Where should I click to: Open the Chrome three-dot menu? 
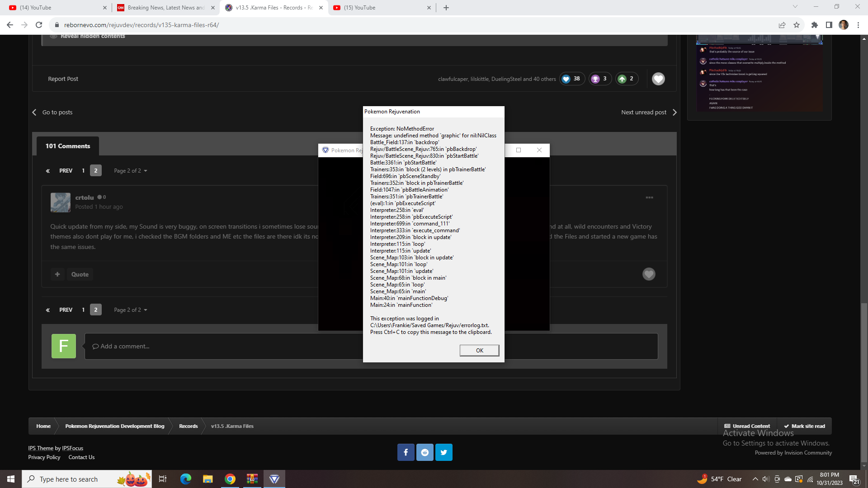[x=858, y=25]
